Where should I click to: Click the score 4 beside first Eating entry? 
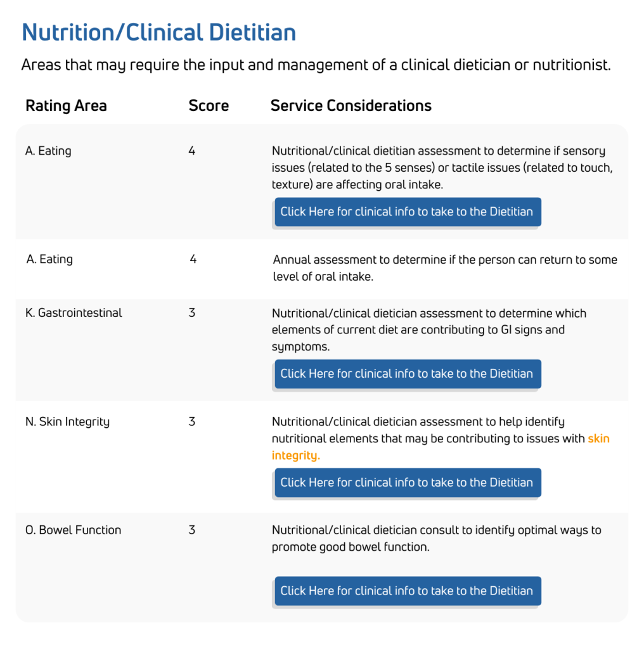tap(192, 151)
